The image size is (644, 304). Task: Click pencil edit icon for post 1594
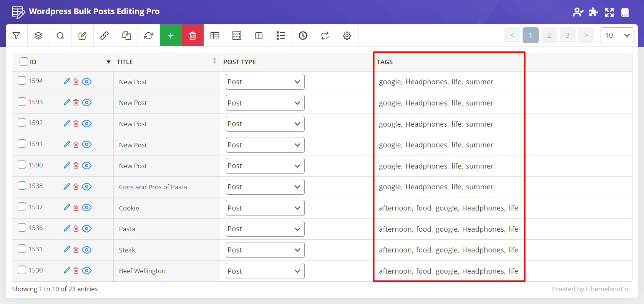coord(67,81)
